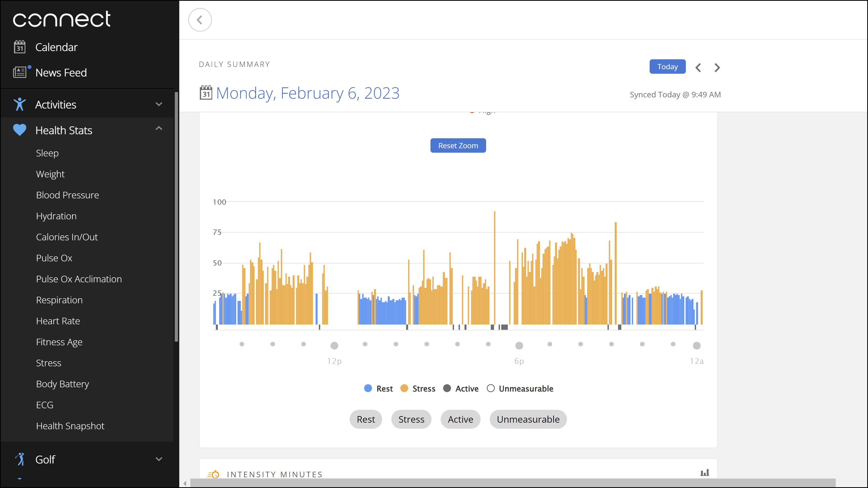The image size is (868, 488).
Task: Click the calendar icon beside the date
Action: tap(206, 93)
